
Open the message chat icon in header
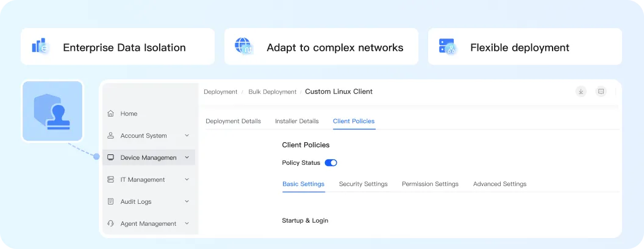pyautogui.click(x=601, y=92)
